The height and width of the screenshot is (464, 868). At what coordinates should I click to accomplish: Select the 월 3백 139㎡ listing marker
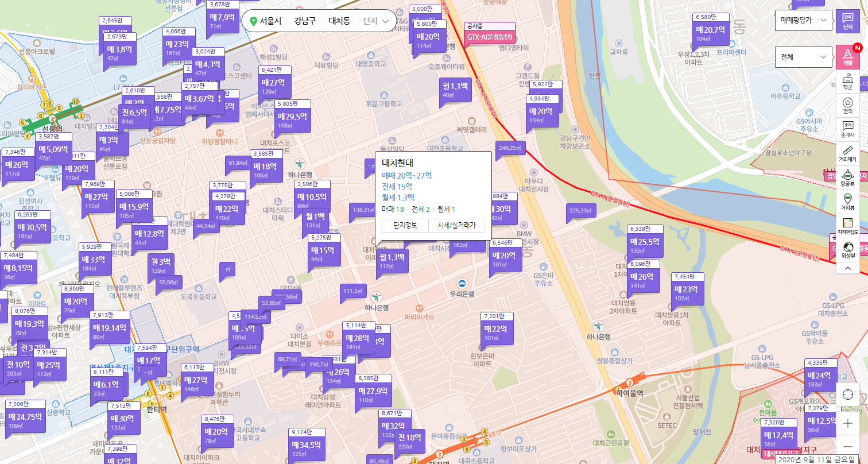click(161, 265)
